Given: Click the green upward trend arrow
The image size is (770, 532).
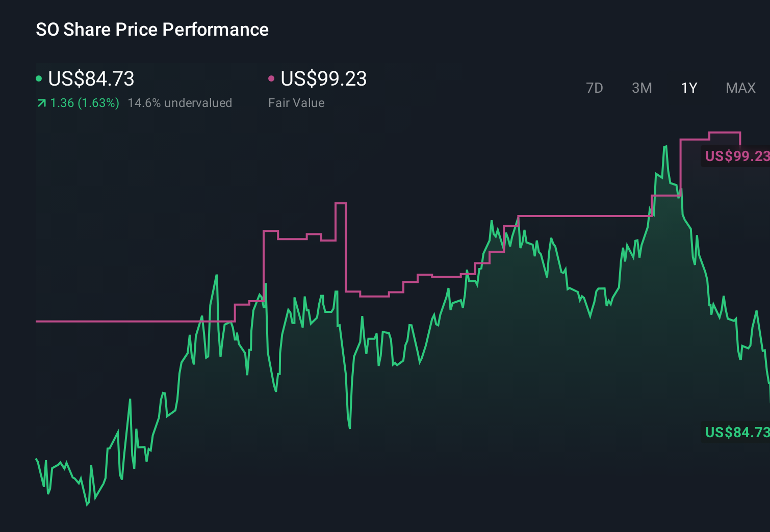Looking at the screenshot, I should point(41,102).
